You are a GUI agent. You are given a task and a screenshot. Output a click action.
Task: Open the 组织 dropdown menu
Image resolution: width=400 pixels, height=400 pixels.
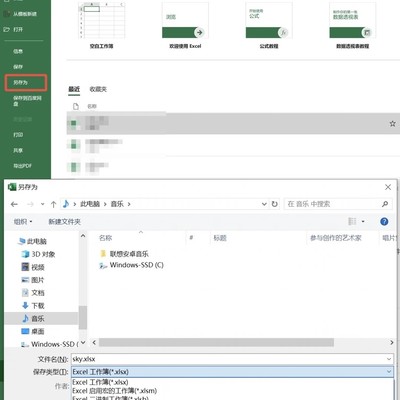pos(23,222)
